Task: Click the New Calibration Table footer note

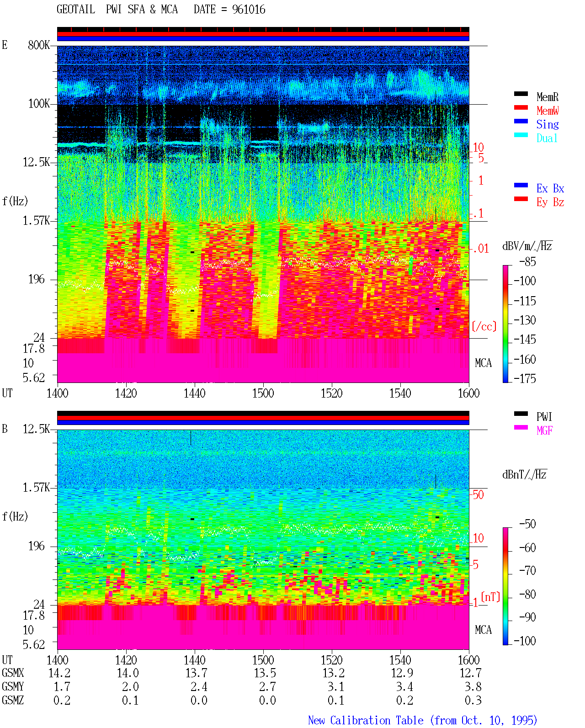Action: [x=423, y=721]
